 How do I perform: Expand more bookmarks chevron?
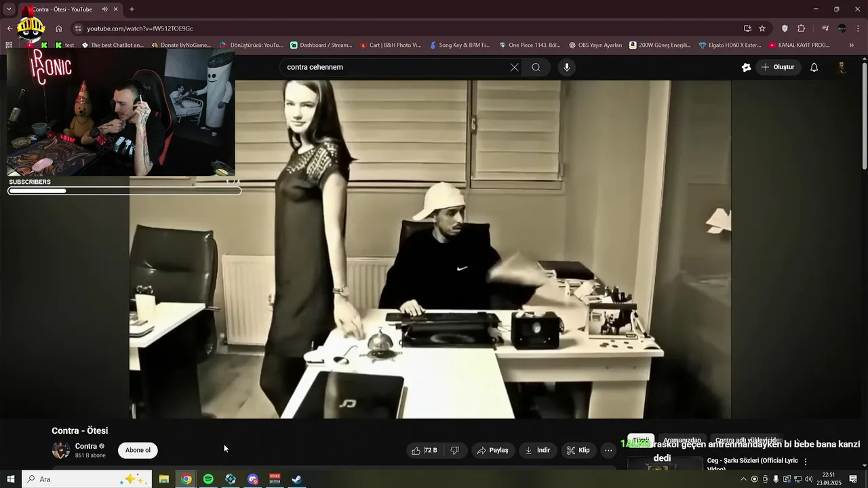pos(852,45)
